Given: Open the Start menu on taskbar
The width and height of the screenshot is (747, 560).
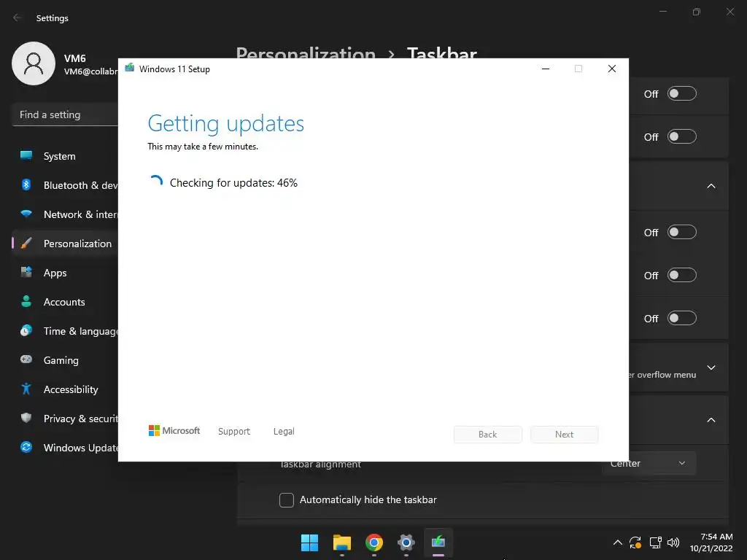Looking at the screenshot, I should coord(309,542).
